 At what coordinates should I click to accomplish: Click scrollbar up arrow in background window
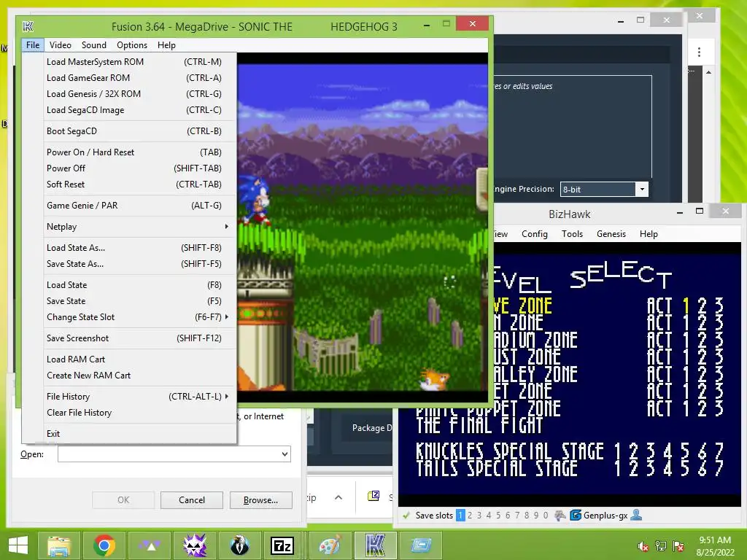(708, 72)
